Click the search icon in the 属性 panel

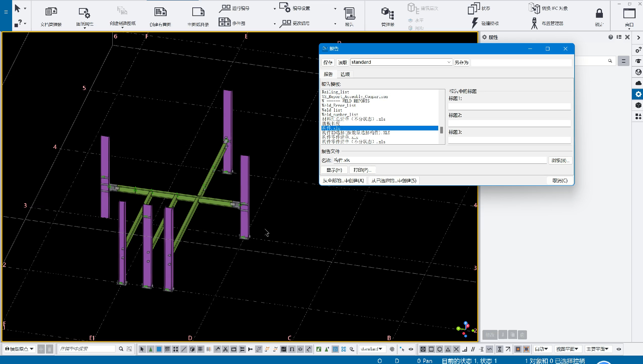coord(610,61)
